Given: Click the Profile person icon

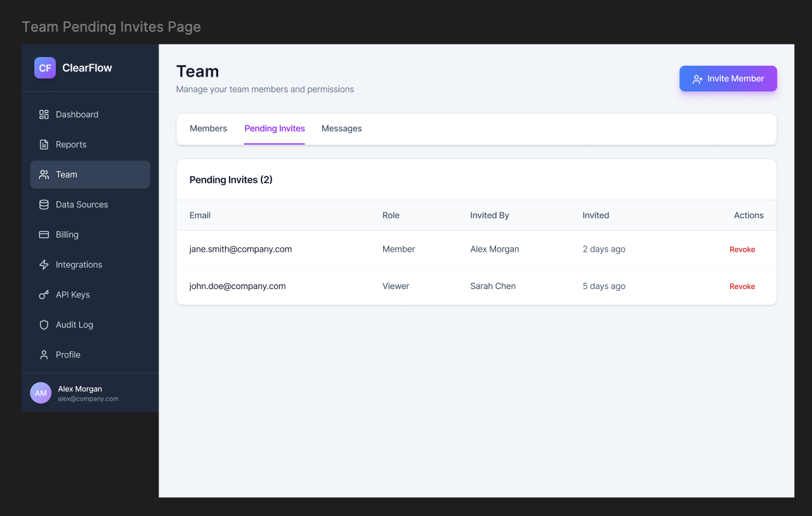Looking at the screenshot, I should [x=44, y=355].
